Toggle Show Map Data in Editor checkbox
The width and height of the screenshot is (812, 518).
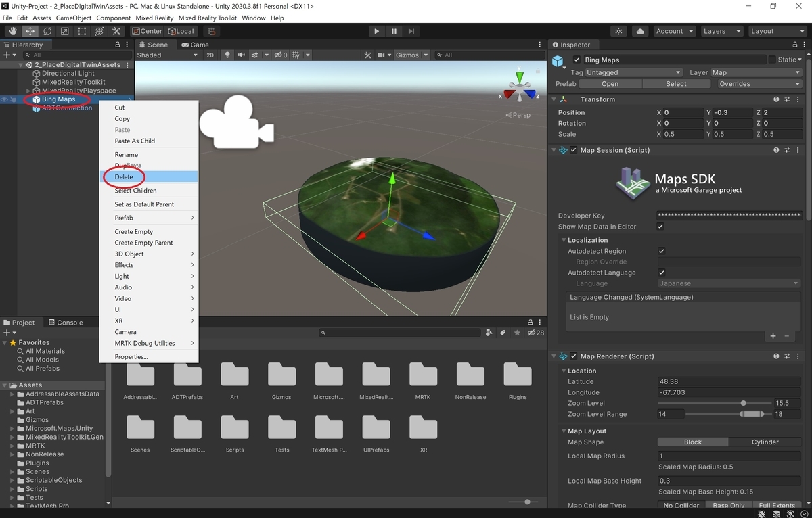tap(661, 227)
